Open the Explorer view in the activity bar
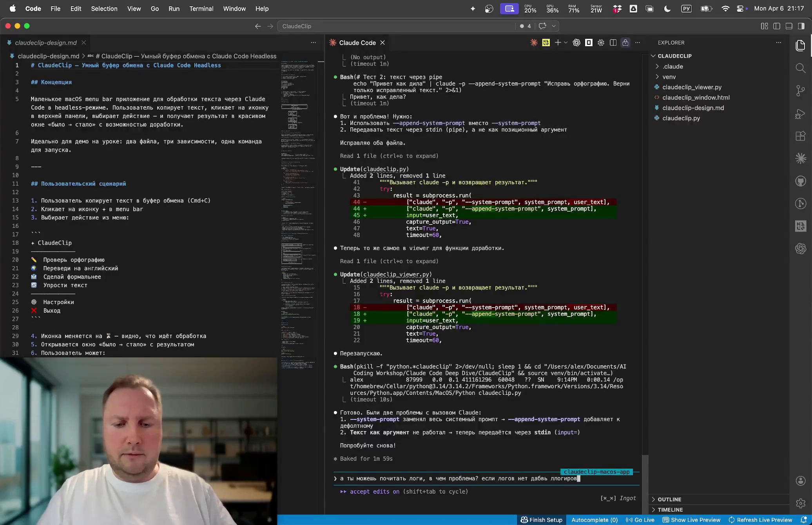812x525 pixels. pyautogui.click(x=800, y=45)
